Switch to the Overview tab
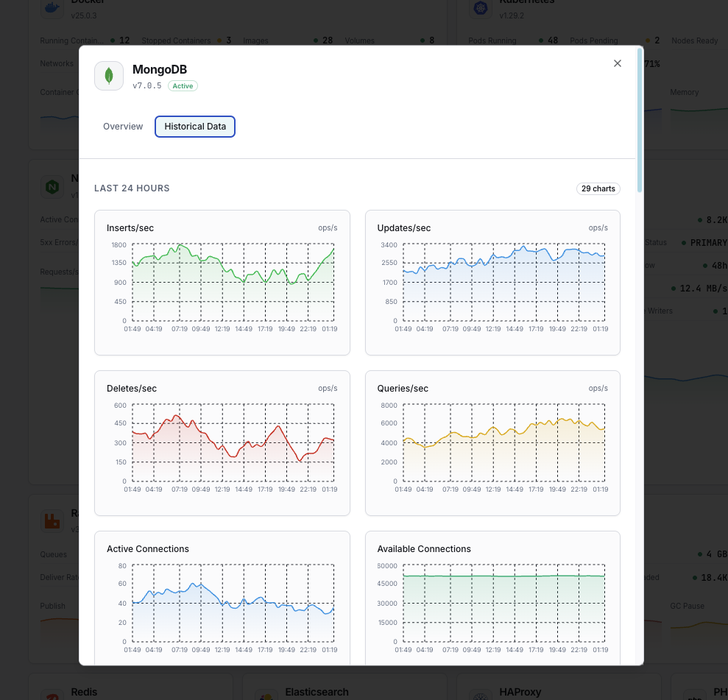This screenshot has width=728, height=700. coord(122,126)
